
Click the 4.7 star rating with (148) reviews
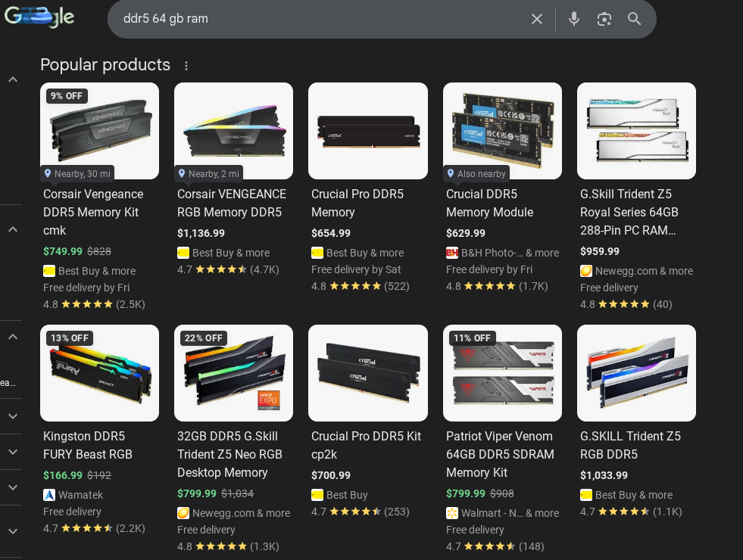click(495, 546)
